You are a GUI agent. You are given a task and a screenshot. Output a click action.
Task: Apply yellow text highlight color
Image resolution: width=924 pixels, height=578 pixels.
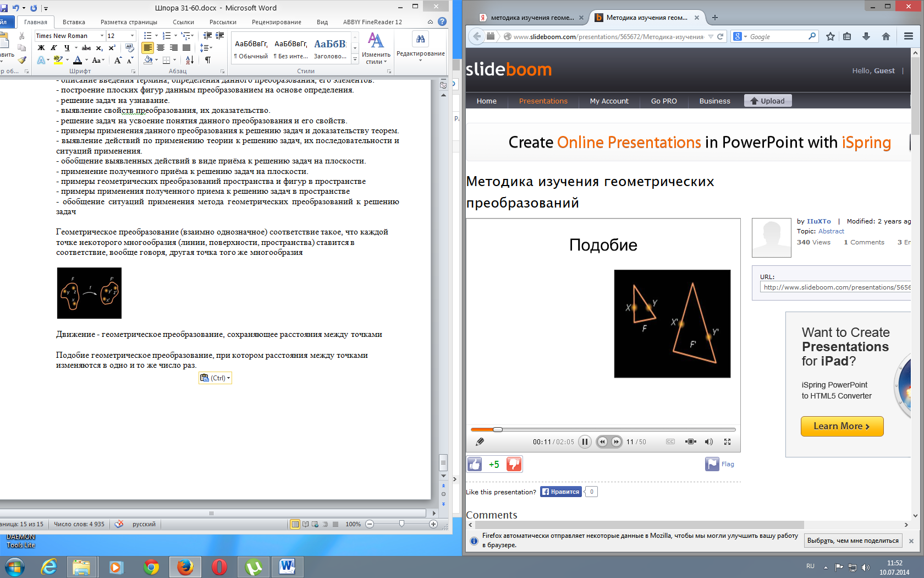(x=58, y=60)
